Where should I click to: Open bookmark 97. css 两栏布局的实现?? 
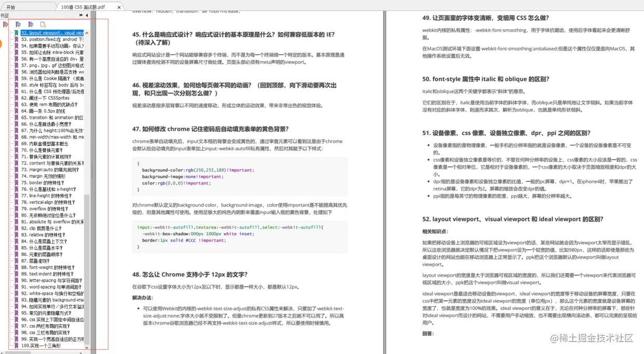46,326
